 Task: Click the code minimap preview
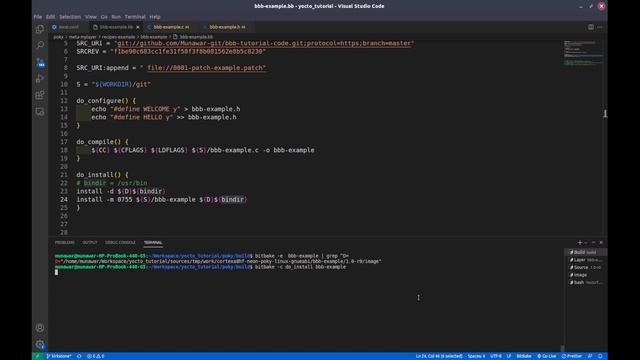(583, 53)
